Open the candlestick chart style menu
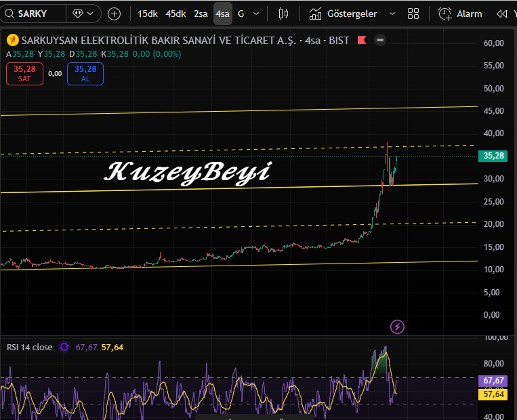This screenshot has width=517, height=420. [x=283, y=14]
